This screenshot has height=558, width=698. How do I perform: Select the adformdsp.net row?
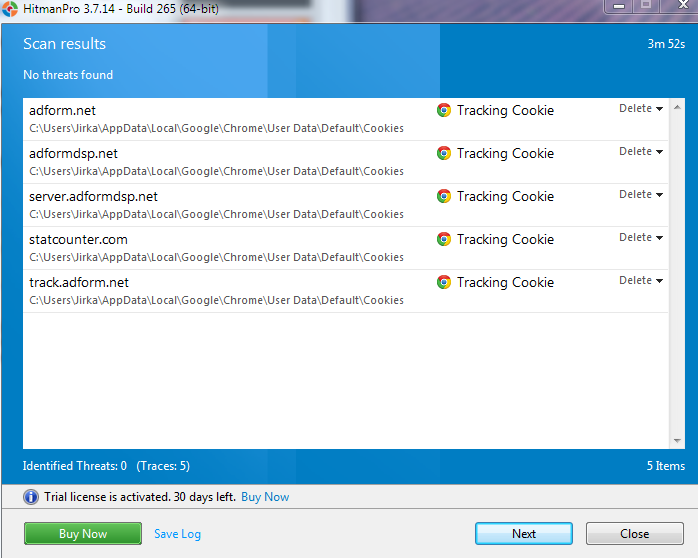point(345,162)
